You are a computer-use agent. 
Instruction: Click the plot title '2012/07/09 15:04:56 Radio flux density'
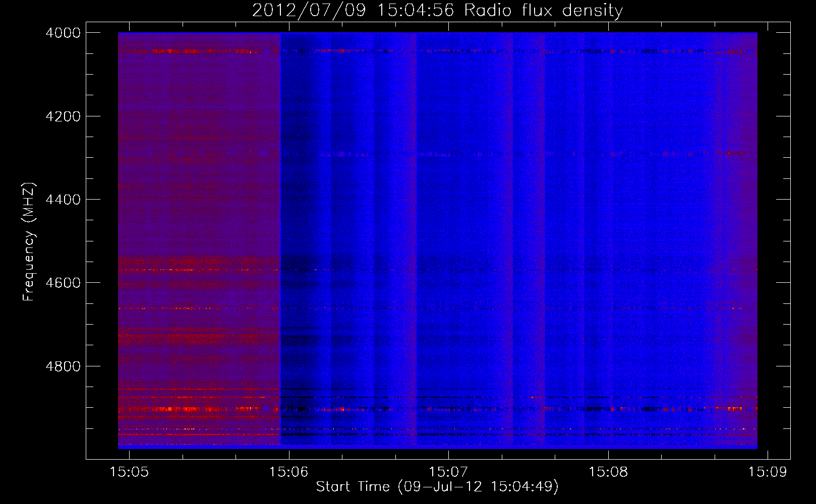[x=437, y=11]
